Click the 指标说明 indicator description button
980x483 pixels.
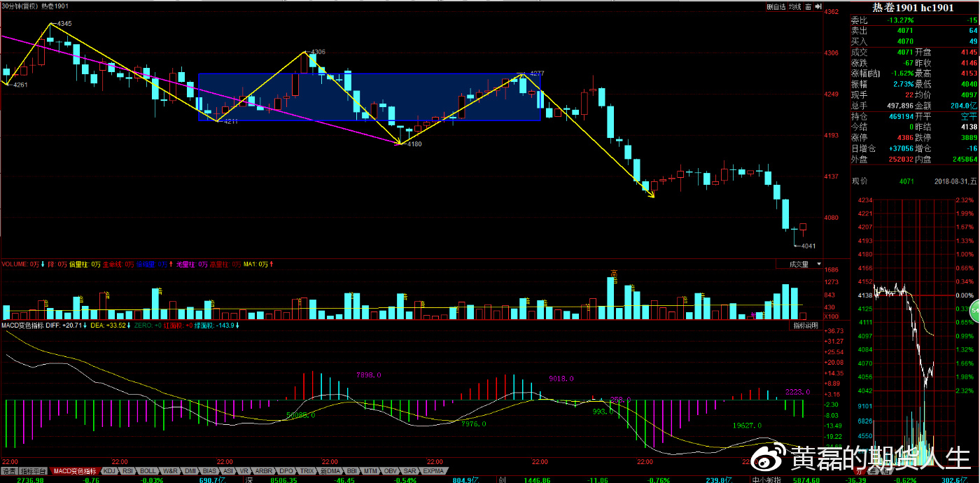click(806, 325)
